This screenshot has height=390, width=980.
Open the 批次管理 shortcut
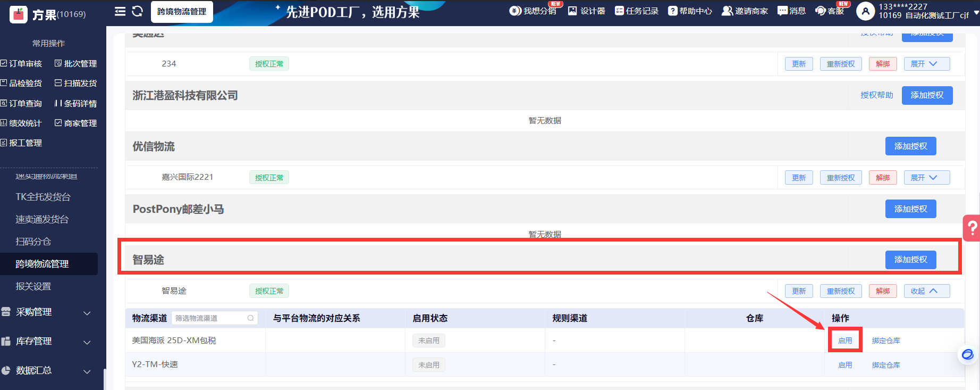point(75,63)
